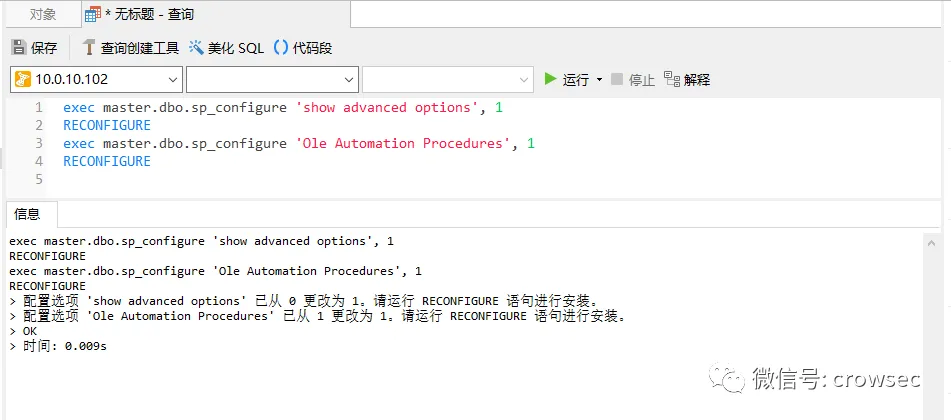Click the query table icon on the 无标题 tab
The height and width of the screenshot is (420, 951).
[93, 15]
